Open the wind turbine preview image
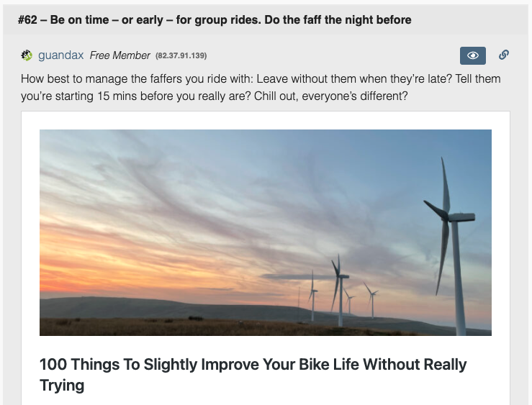This screenshot has width=532, height=405. [265, 232]
